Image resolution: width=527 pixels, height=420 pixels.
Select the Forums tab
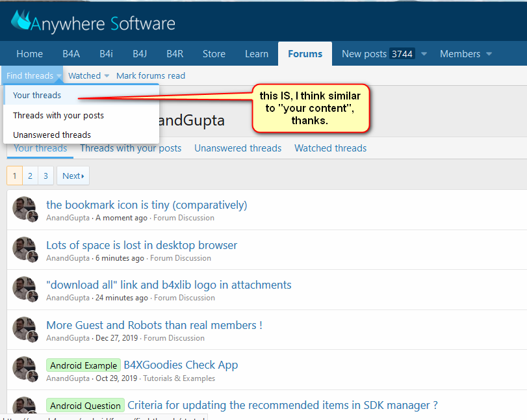[x=305, y=54]
